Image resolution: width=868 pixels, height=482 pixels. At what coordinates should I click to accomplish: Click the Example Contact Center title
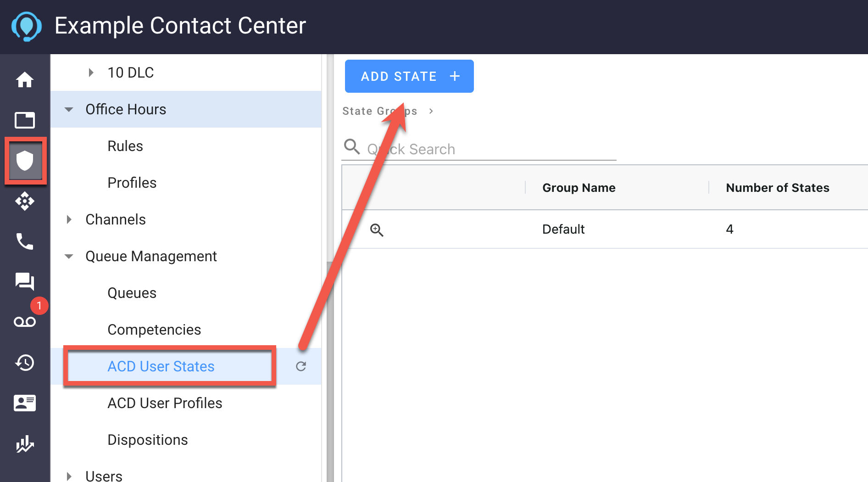(x=180, y=25)
